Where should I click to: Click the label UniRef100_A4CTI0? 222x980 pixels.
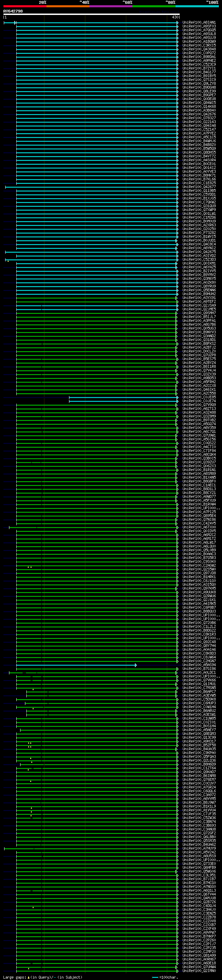tap(199, 447)
